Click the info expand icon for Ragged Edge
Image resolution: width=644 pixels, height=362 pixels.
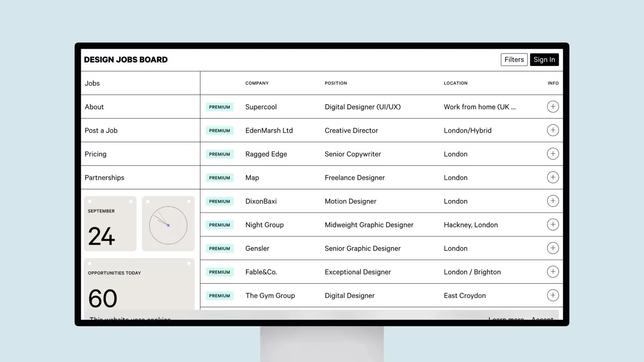pyautogui.click(x=552, y=154)
